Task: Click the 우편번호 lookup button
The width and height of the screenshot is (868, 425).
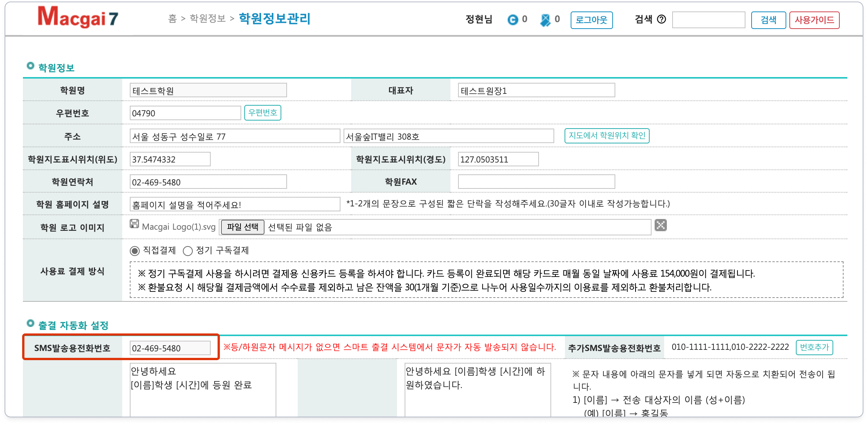Action: [x=263, y=113]
